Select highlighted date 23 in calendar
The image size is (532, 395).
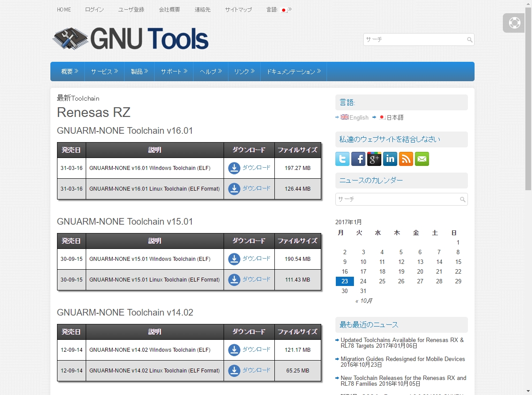[x=345, y=282]
